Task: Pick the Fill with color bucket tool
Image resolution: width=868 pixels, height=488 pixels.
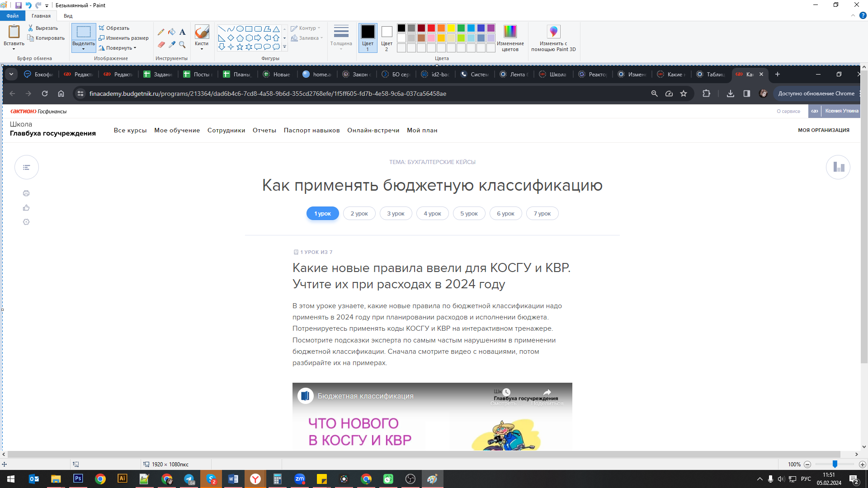Action: [172, 32]
